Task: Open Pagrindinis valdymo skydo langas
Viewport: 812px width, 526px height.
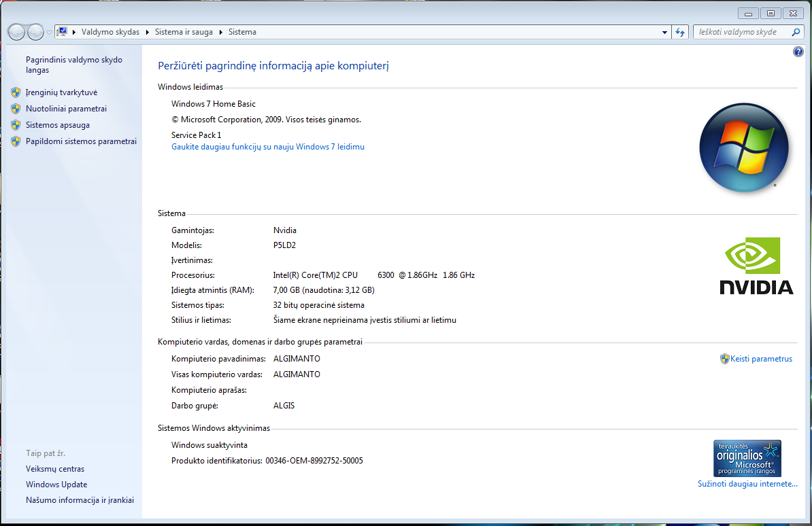Action: tap(74, 65)
